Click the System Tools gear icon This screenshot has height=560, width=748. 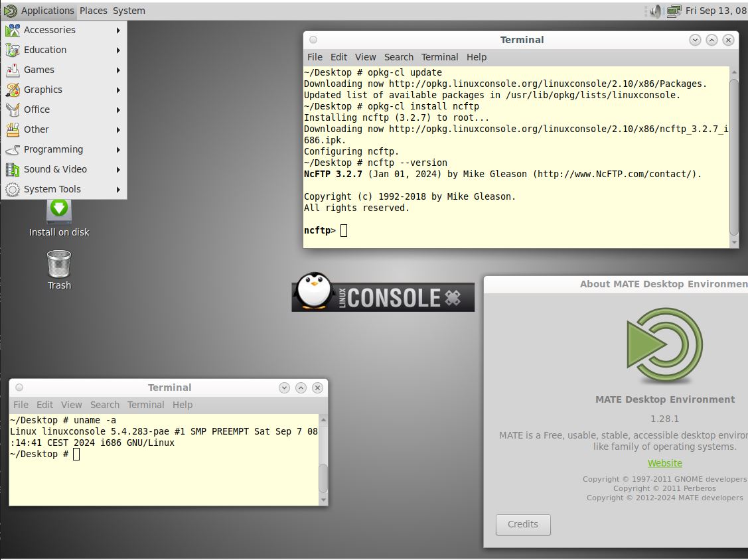point(13,189)
